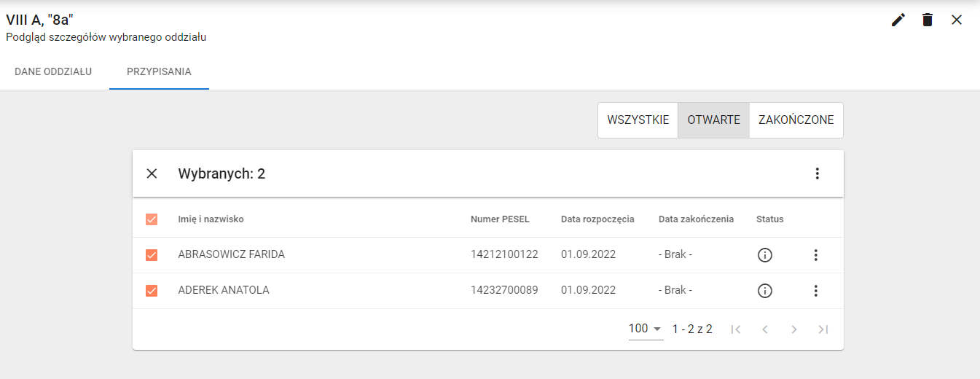Uncheck the ABRASOWICZ FARIDA row checkbox
980x379 pixels.
pyautogui.click(x=152, y=255)
